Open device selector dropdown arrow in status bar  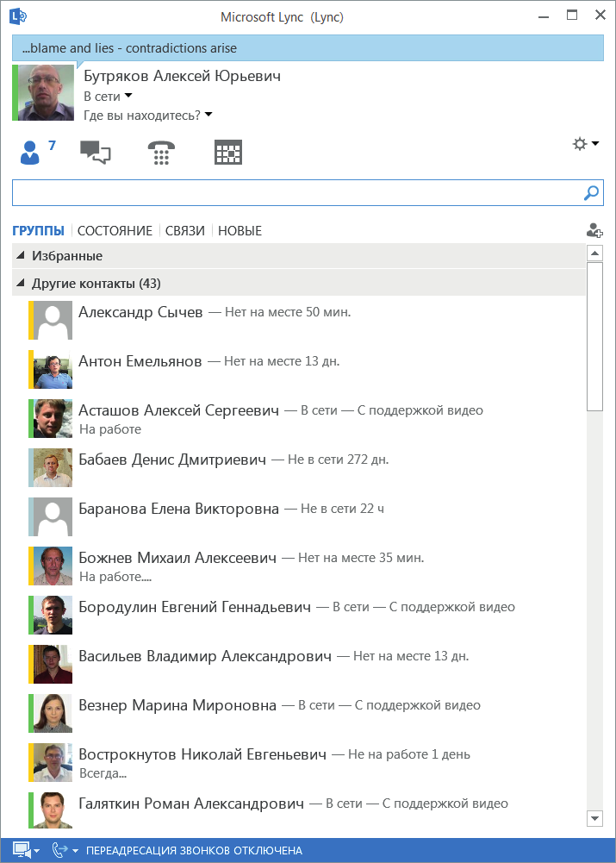[x=37, y=851]
